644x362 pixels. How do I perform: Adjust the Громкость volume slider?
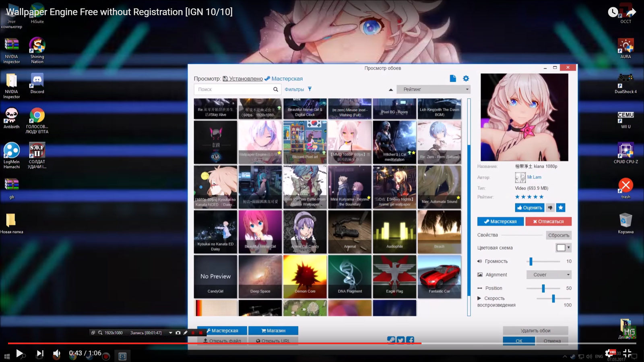531,261
